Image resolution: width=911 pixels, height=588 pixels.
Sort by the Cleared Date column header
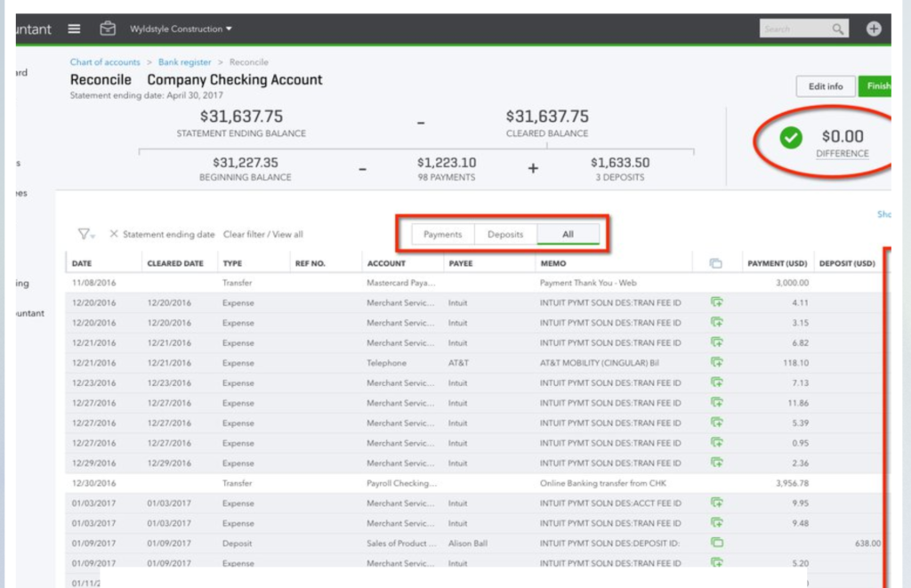(x=175, y=263)
